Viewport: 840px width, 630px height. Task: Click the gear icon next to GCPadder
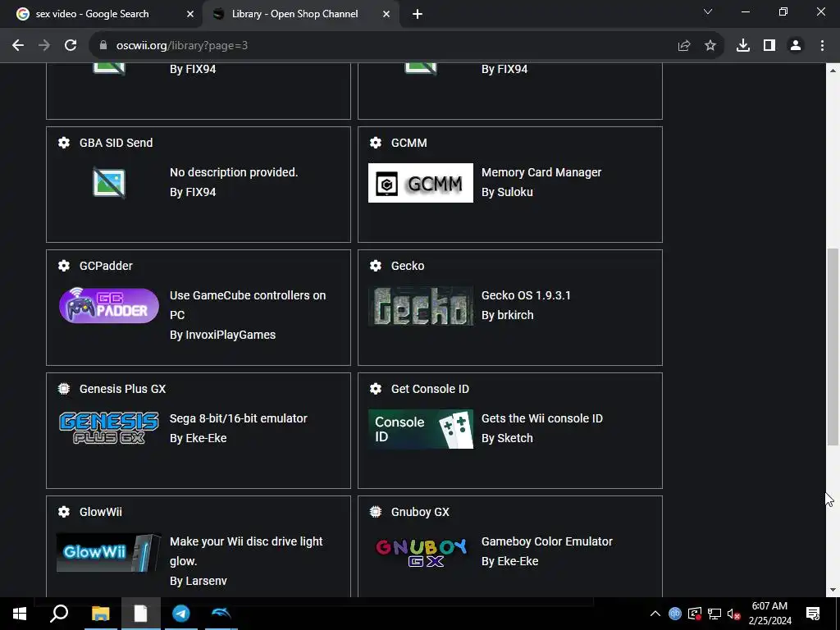[x=64, y=266]
